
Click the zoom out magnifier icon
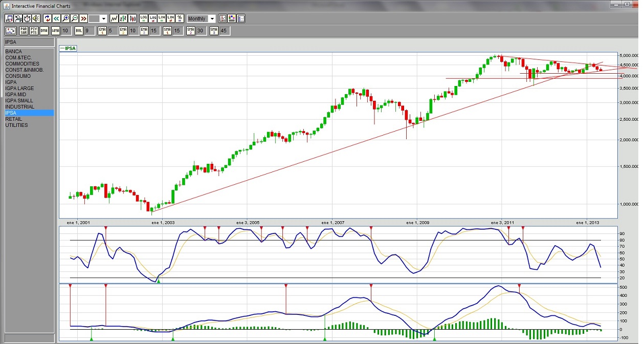tap(75, 18)
